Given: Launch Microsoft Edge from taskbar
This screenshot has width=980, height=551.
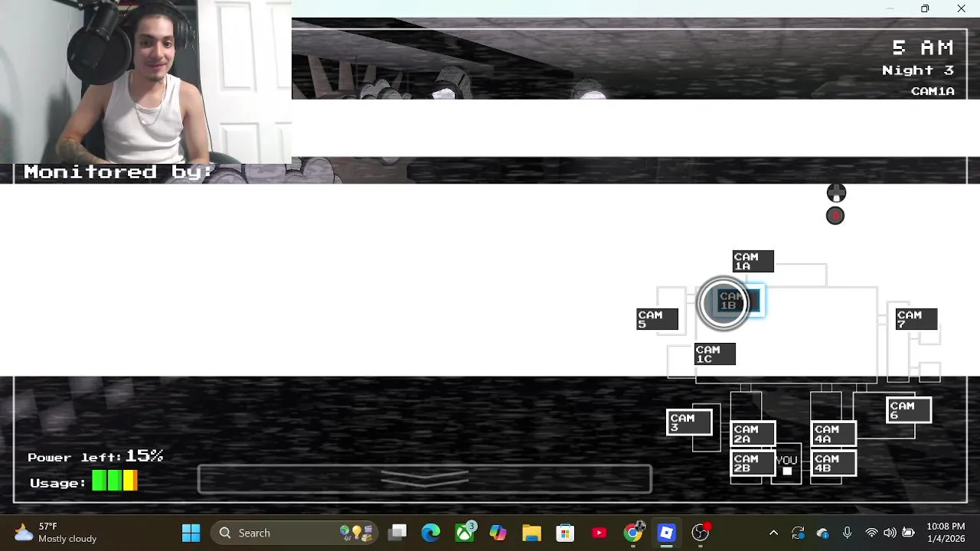Looking at the screenshot, I should point(431,533).
